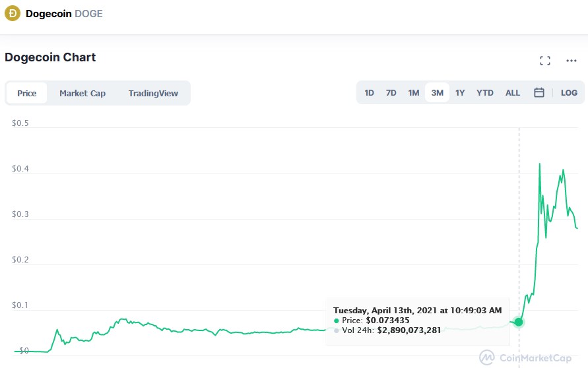Select the 1M time range
The image size is (588, 368).
point(414,92)
